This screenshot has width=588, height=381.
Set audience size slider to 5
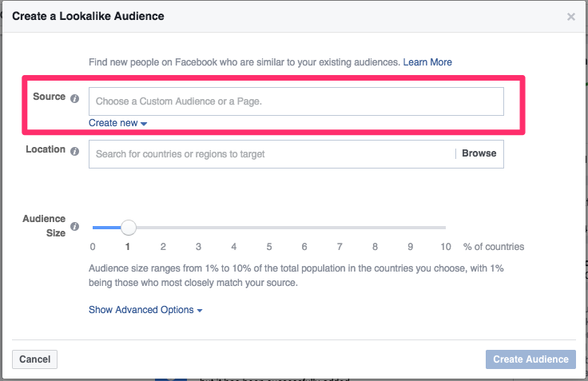[269, 228]
